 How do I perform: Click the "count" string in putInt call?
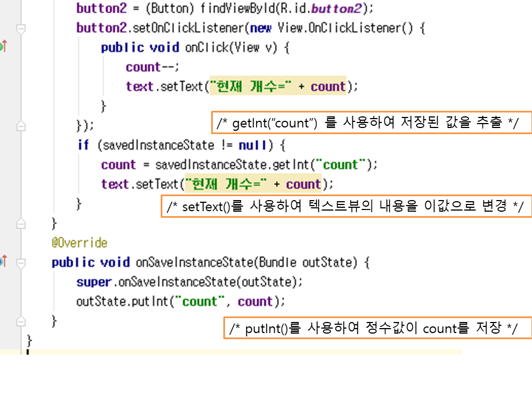click(x=200, y=301)
